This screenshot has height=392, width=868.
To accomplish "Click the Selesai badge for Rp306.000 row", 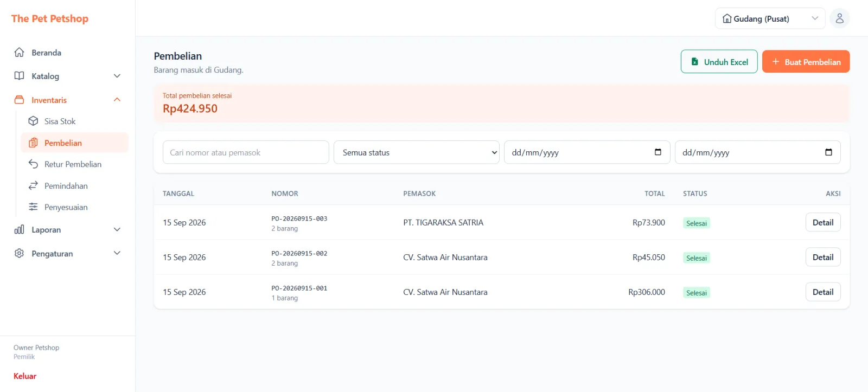I will 697,292.
